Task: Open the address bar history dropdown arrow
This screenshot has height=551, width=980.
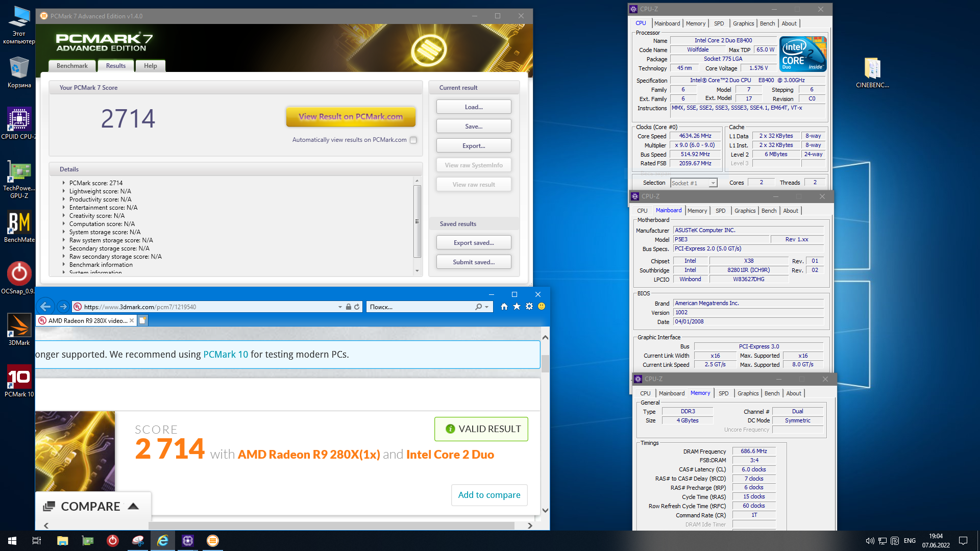Action: [x=340, y=307]
